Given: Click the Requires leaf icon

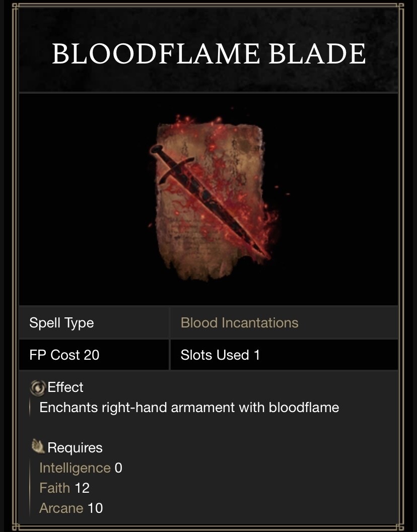Looking at the screenshot, I should tap(38, 447).
